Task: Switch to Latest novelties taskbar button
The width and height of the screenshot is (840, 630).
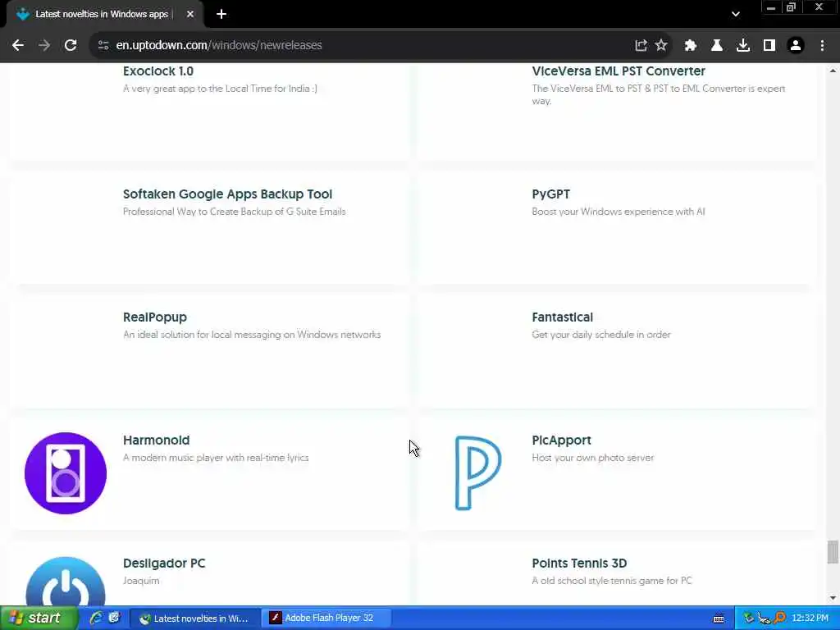Action: 195,619
